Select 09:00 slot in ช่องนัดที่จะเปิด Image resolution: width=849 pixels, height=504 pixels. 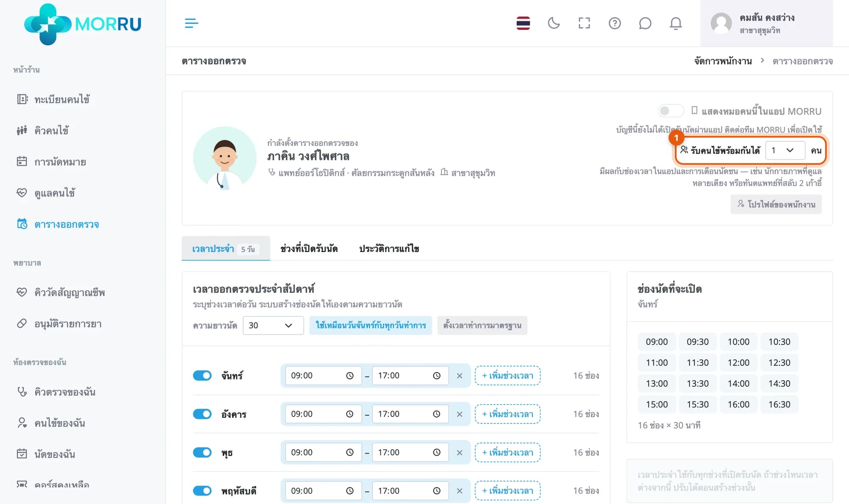pos(657,342)
